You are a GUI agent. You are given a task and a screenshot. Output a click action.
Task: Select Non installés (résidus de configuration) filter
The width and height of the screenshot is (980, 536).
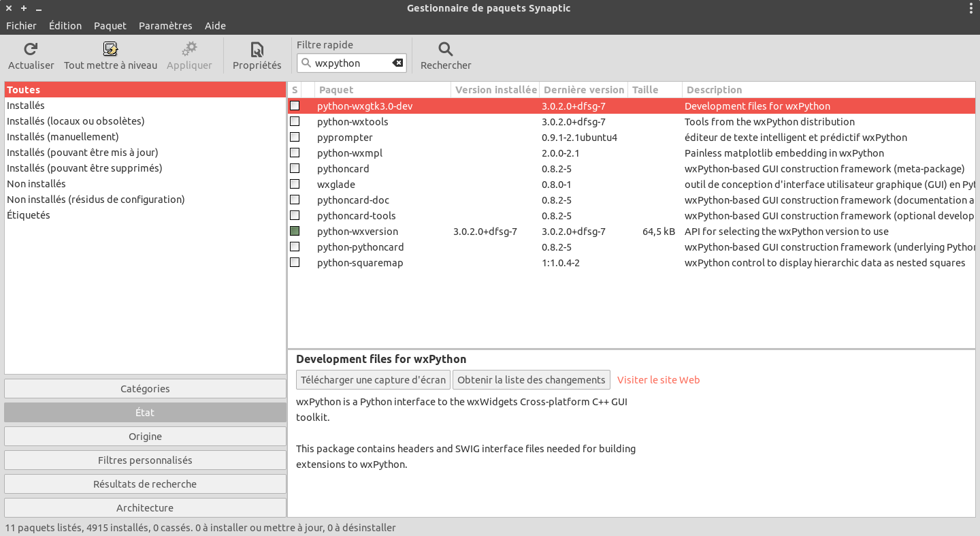point(145,200)
